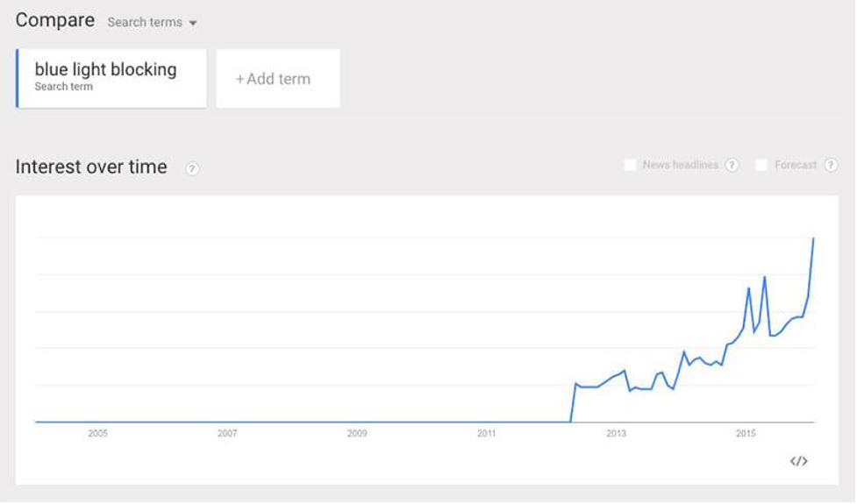Screen dimensions: 857x504
Task: Click the Add term button
Action: (278, 79)
